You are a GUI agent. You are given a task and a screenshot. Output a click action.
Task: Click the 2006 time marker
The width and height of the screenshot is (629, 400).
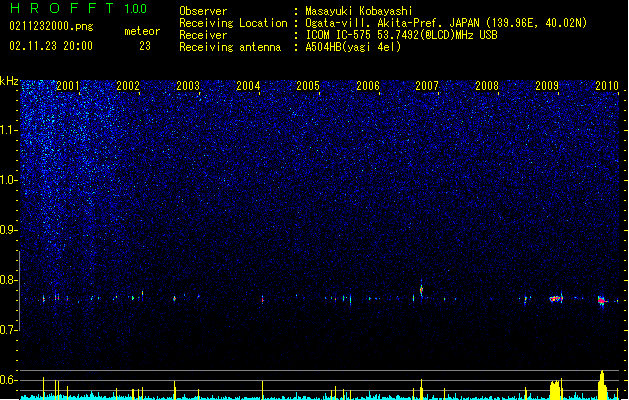(368, 85)
